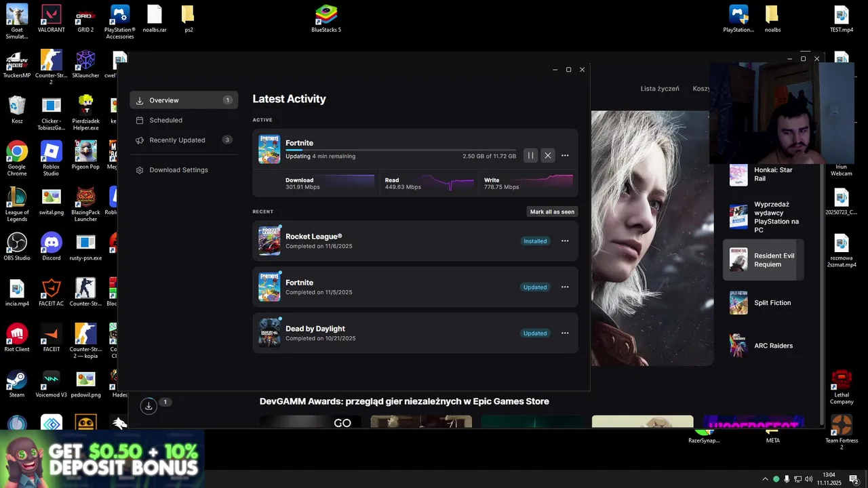
Task: Click the microphone tray icon
Action: [x=787, y=479]
